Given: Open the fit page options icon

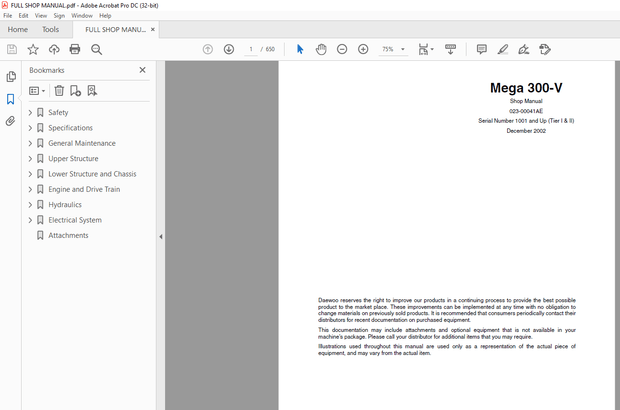Looking at the screenshot, I should tap(425, 49).
